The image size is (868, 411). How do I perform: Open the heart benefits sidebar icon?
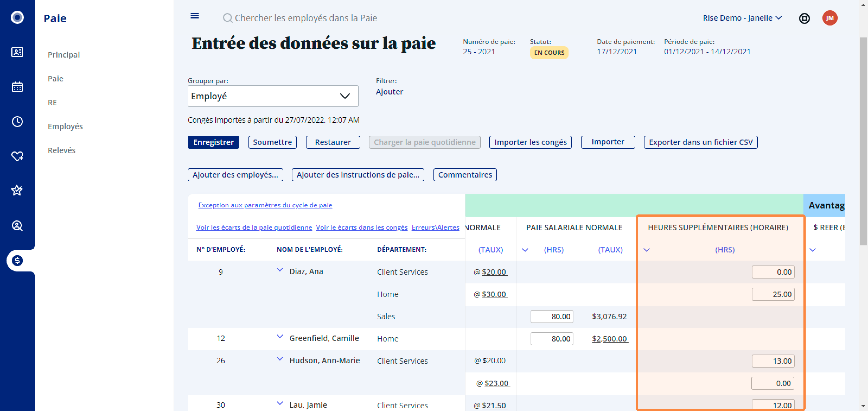[x=17, y=156]
